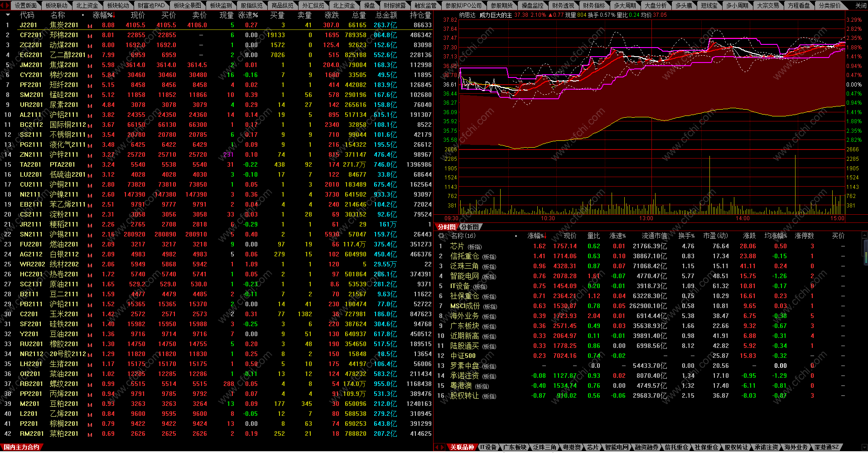
Task: Click the column dot after futures 名称 header
Action: pos(83,15)
